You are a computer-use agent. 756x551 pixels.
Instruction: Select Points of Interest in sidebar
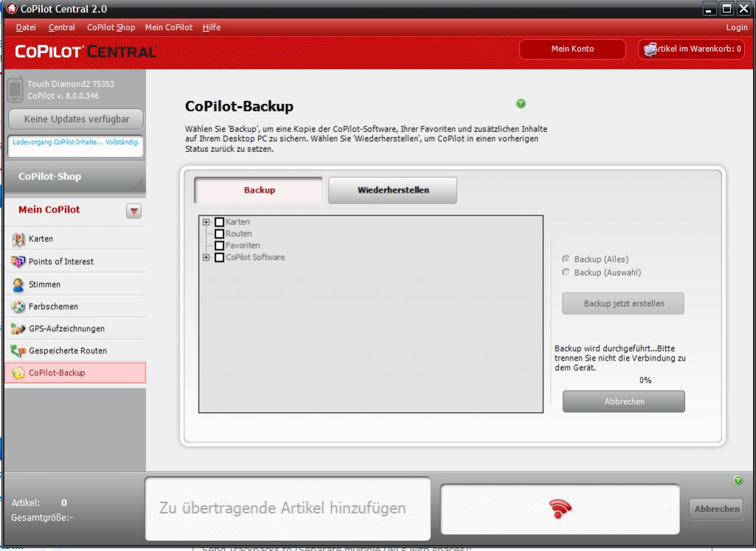(75, 262)
